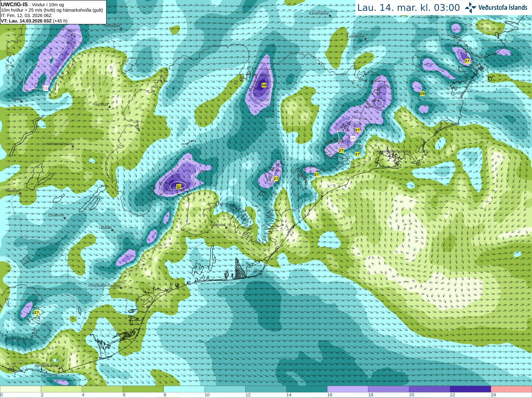
Task: Click the Hágöngur station label
Action: [100, 104]
